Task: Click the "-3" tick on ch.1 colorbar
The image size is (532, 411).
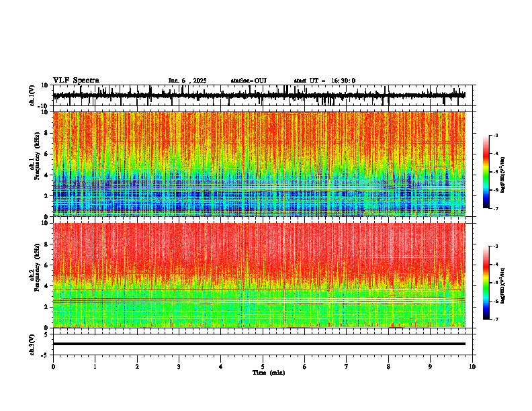Action: 496,136
